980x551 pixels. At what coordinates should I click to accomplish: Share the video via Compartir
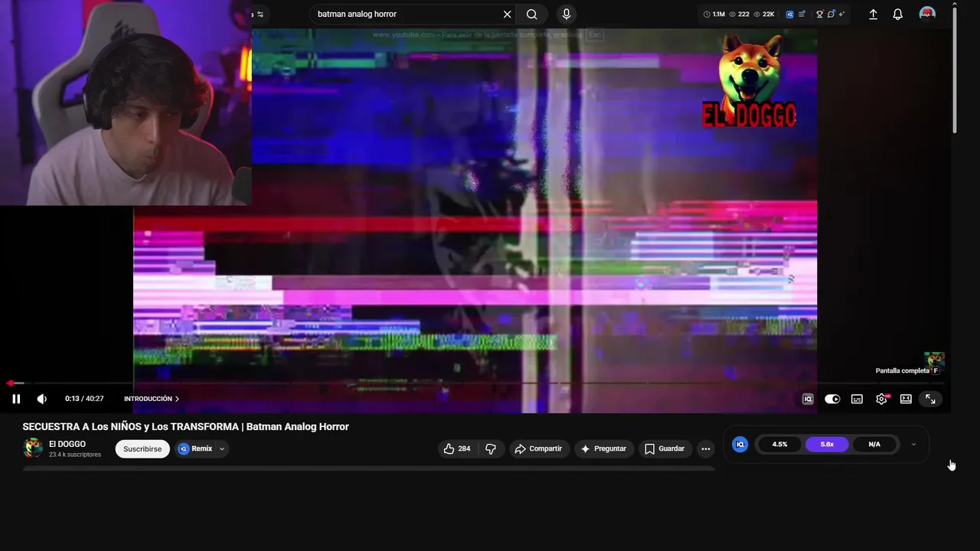click(538, 448)
